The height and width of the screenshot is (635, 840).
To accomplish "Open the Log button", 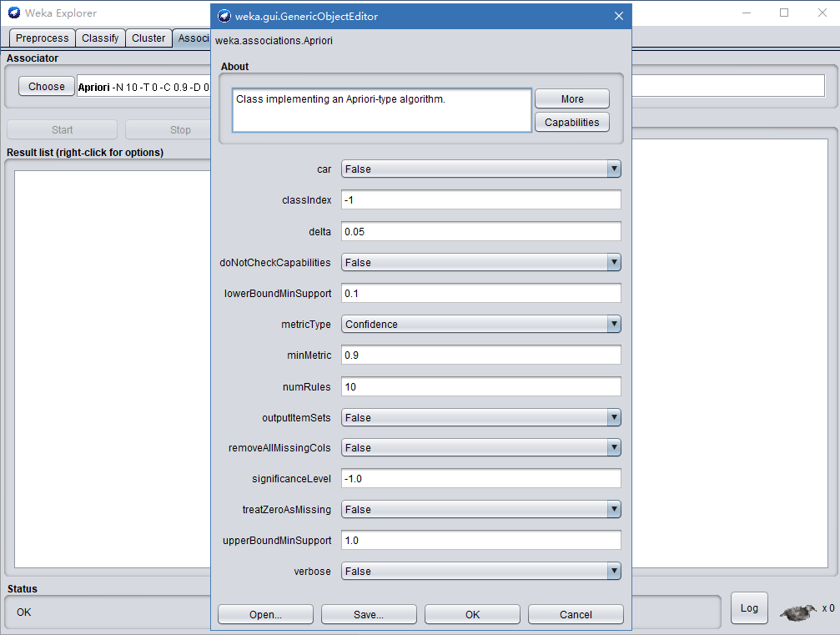I will [x=748, y=608].
